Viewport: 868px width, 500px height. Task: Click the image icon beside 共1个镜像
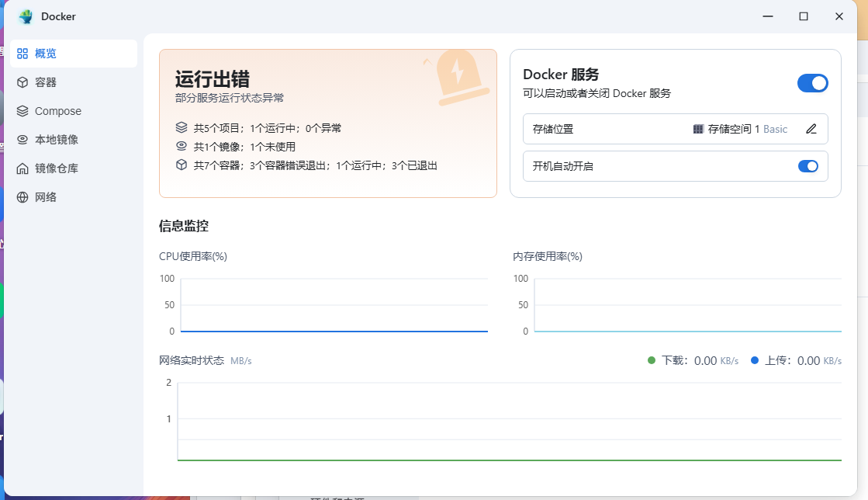click(x=182, y=145)
